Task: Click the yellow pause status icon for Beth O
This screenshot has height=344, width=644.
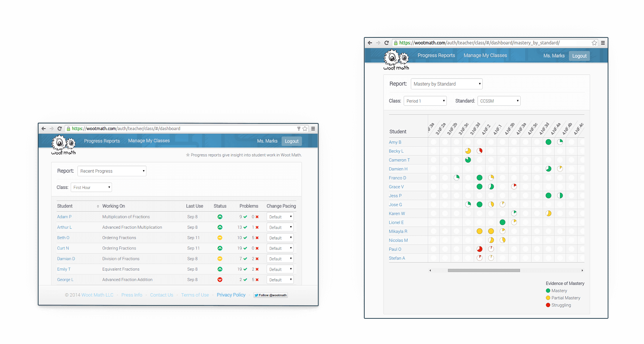Action: tap(220, 237)
